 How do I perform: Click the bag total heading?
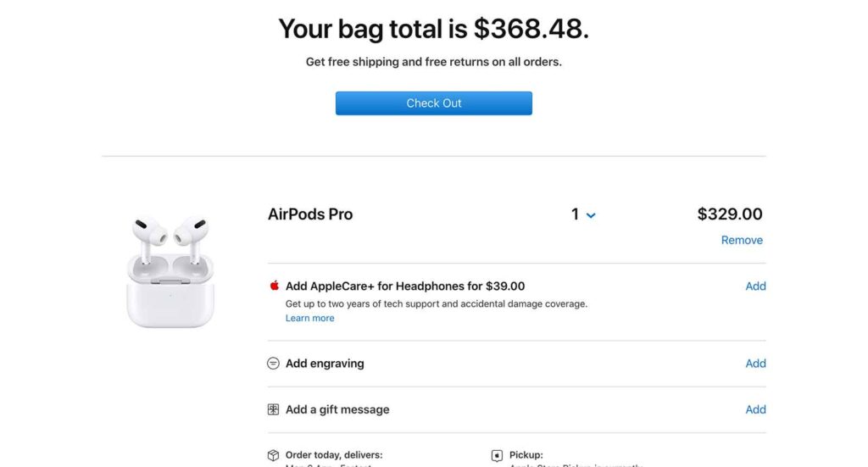tap(433, 29)
